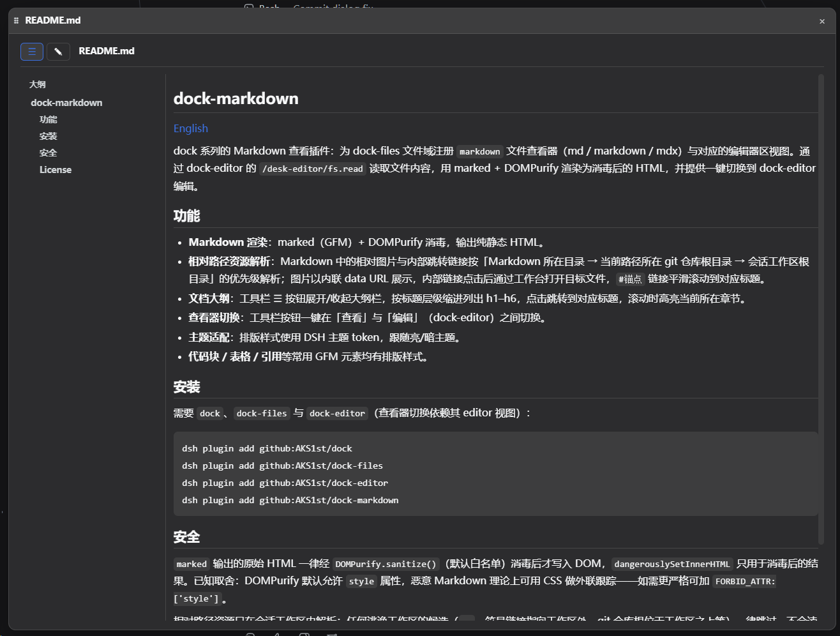
Task: Click the 安全 section heading in the document
Action: coord(186,537)
